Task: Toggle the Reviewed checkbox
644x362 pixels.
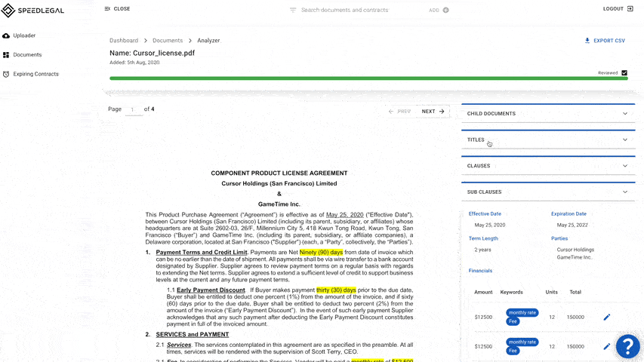Action: click(624, 72)
